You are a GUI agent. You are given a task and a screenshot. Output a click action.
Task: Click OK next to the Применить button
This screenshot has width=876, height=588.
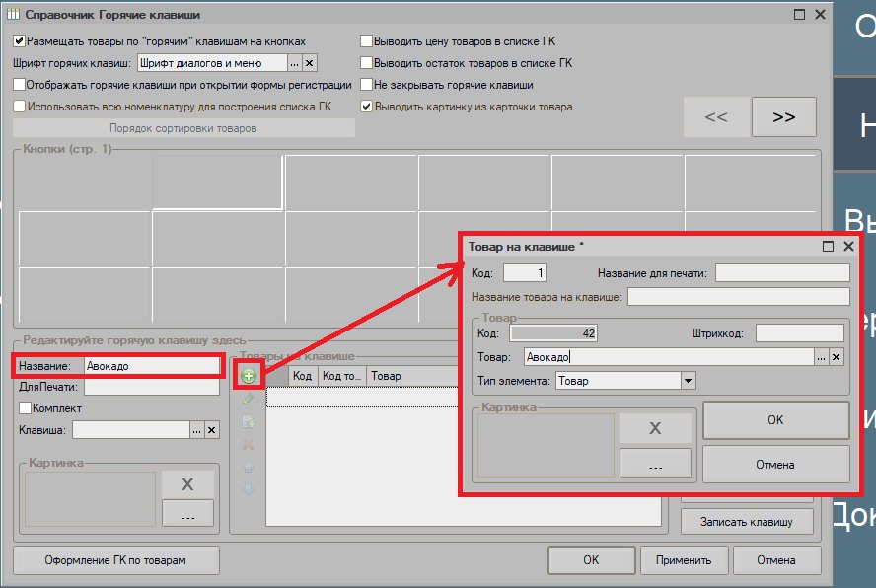pos(591,560)
